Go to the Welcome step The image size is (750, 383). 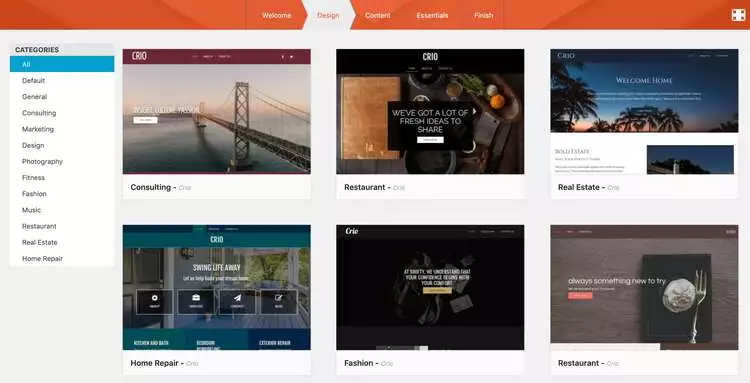click(276, 15)
